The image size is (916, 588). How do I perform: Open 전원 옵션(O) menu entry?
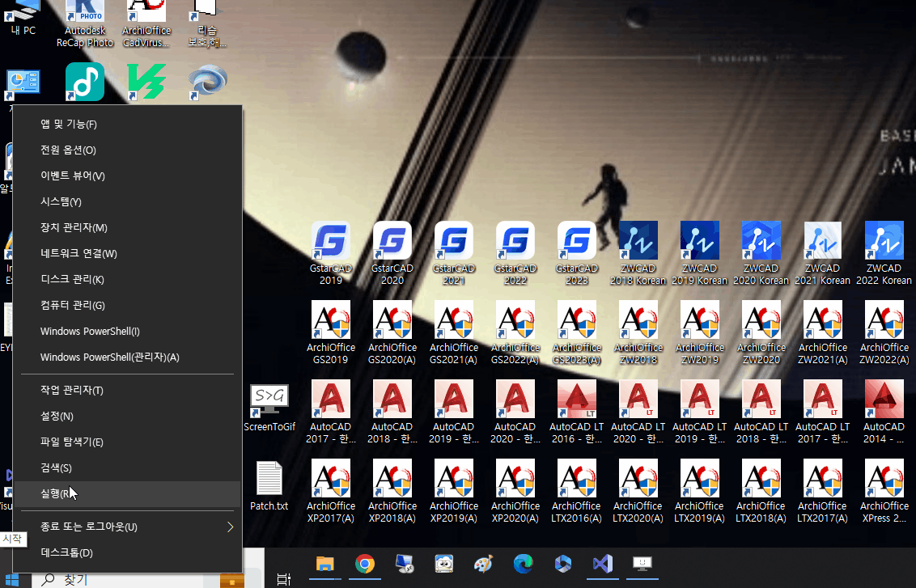(x=127, y=150)
